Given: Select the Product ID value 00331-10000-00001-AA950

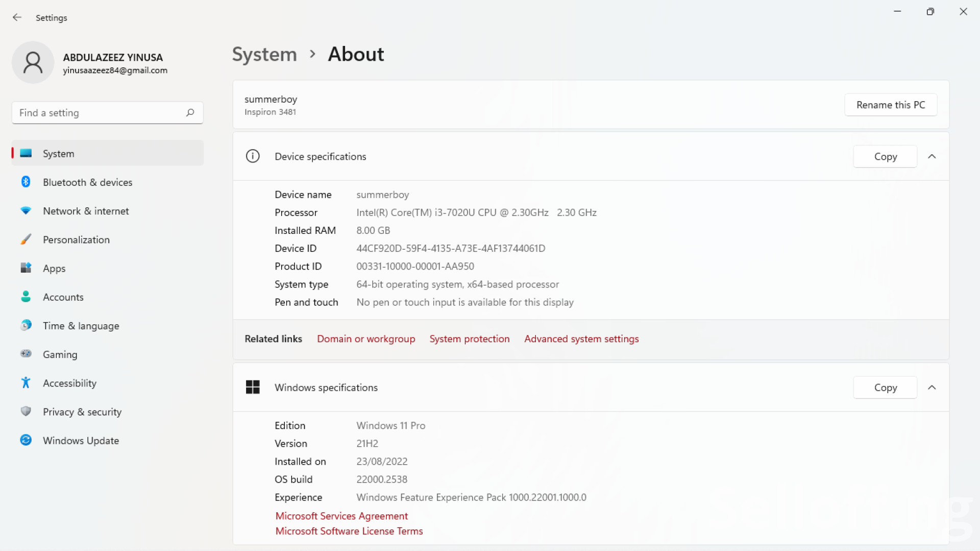Looking at the screenshot, I should click(415, 266).
